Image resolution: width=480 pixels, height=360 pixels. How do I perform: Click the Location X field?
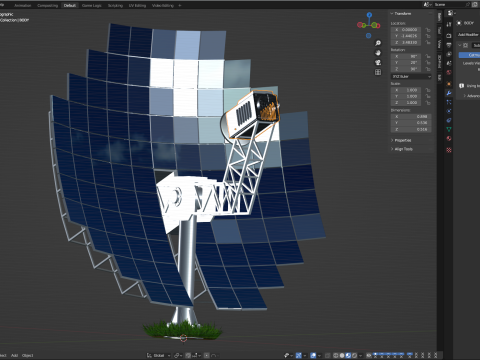coord(406,30)
